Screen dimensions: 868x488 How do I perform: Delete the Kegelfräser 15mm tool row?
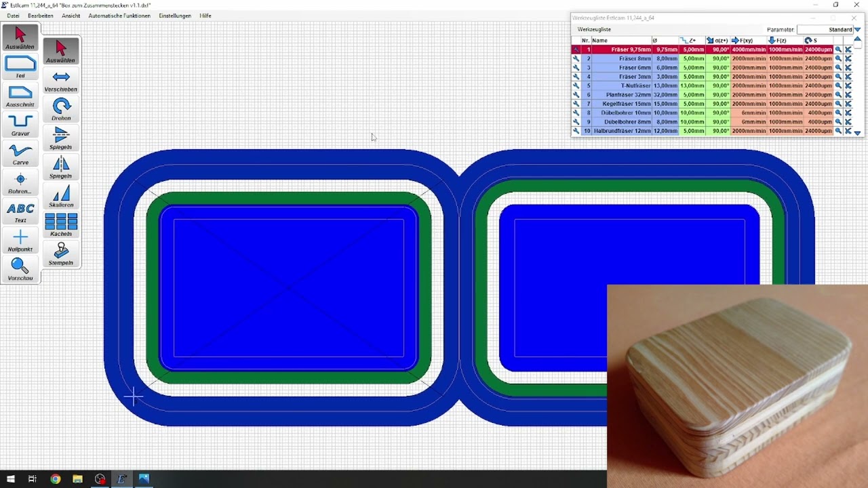point(848,104)
